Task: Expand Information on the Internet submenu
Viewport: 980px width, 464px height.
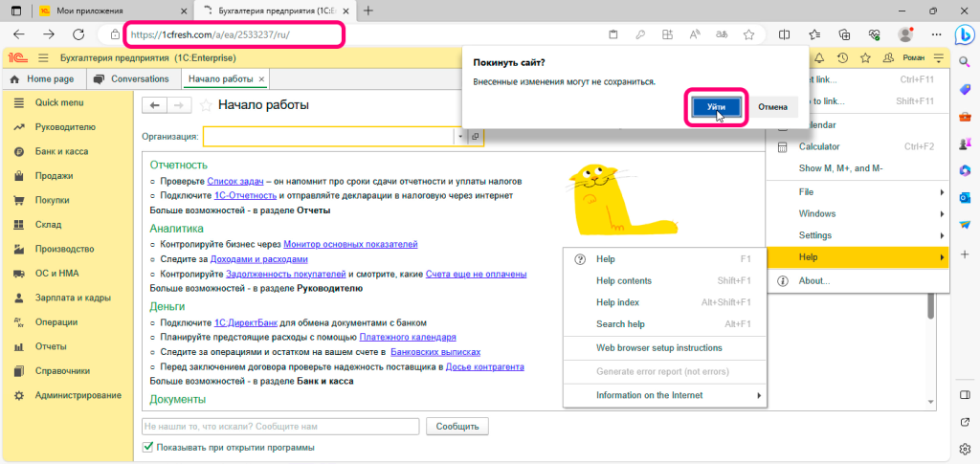Action: (x=665, y=395)
